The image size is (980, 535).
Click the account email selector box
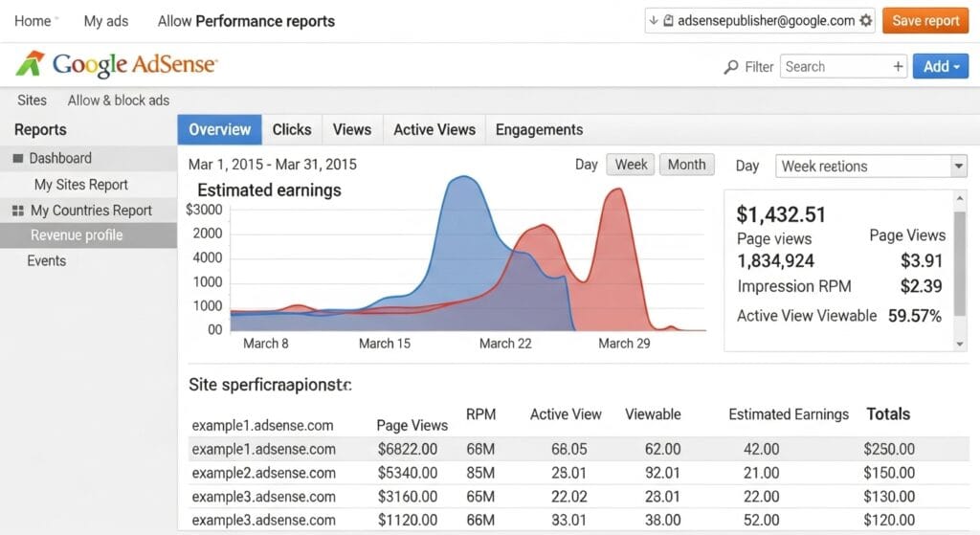(759, 21)
